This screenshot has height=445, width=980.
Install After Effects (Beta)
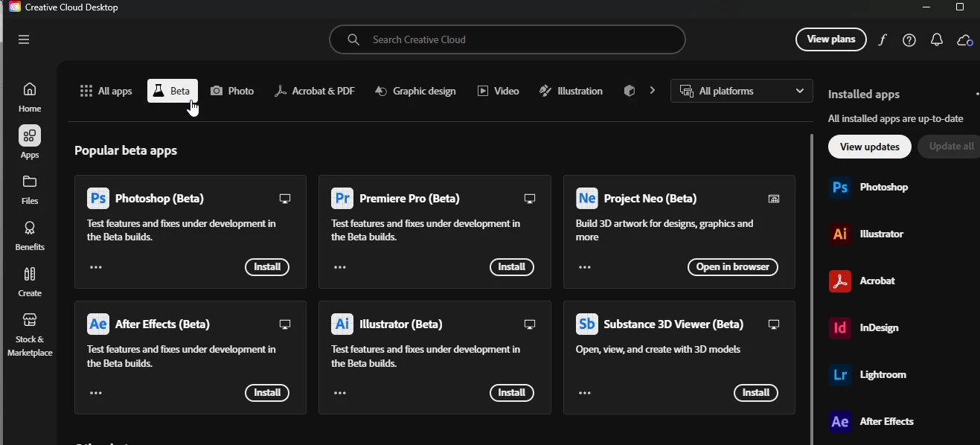(267, 393)
